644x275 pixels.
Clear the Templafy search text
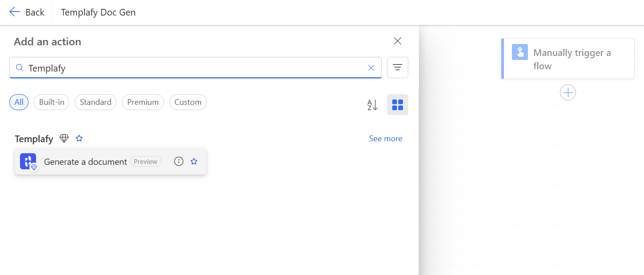point(371,68)
